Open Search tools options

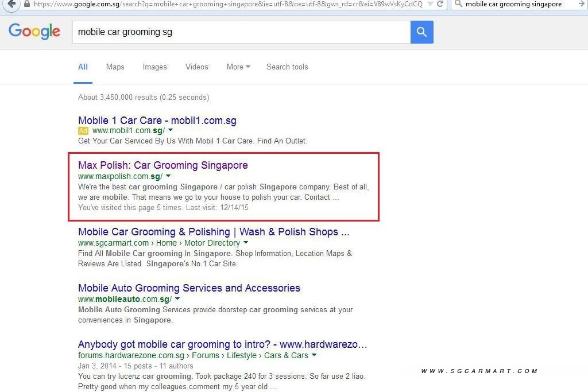click(x=287, y=67)
